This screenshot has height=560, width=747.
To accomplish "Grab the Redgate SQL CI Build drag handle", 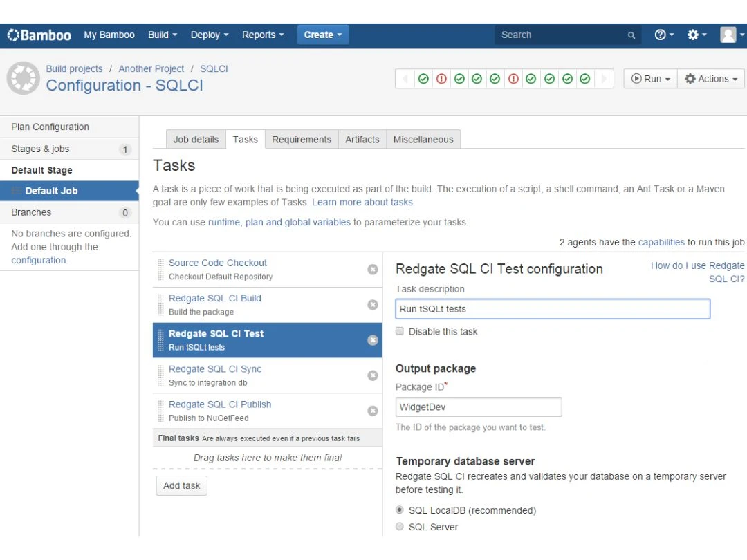I will click(x=160, y=305).
